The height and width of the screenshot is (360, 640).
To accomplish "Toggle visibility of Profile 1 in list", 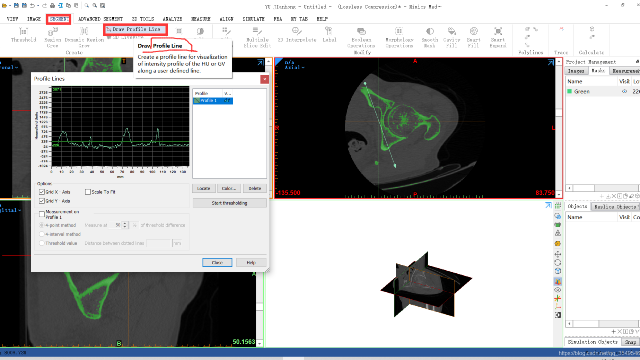I will [227, 100].
